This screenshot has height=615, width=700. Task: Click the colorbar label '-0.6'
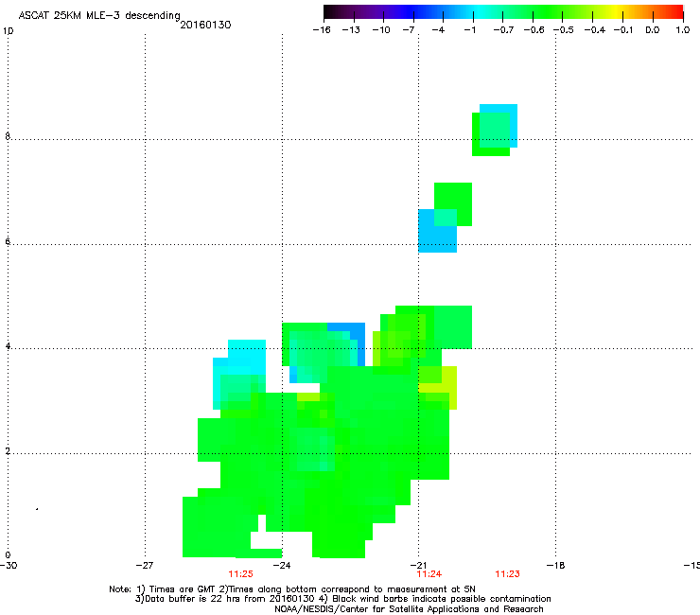tap(534, 30)
